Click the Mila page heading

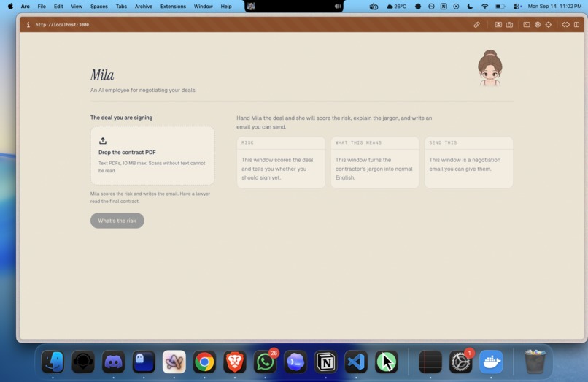102,75
